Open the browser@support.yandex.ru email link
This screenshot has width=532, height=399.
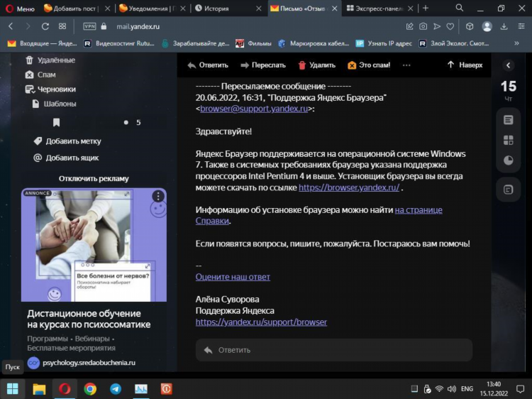click(254, 109)
